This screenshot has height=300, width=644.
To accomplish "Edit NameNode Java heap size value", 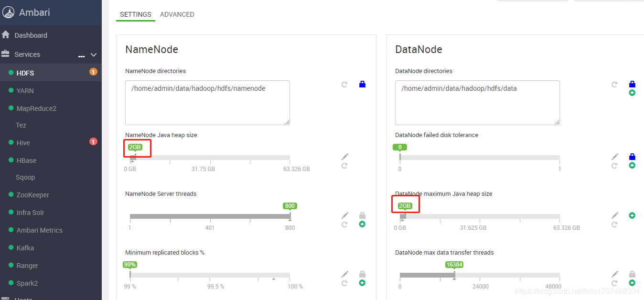I will (x=345, y=157).
